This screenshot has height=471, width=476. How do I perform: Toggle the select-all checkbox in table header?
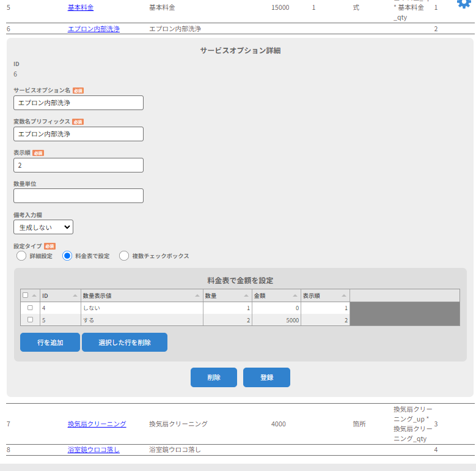pos(26,295)
